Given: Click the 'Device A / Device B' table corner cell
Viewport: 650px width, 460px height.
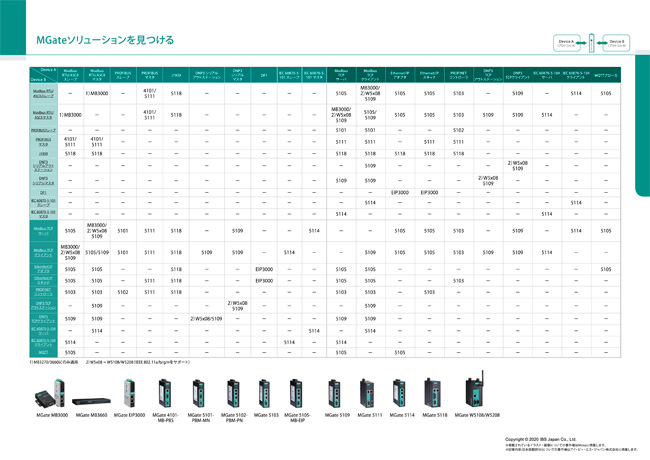Looking at the screenshot, I should click(x=43, y=75).
